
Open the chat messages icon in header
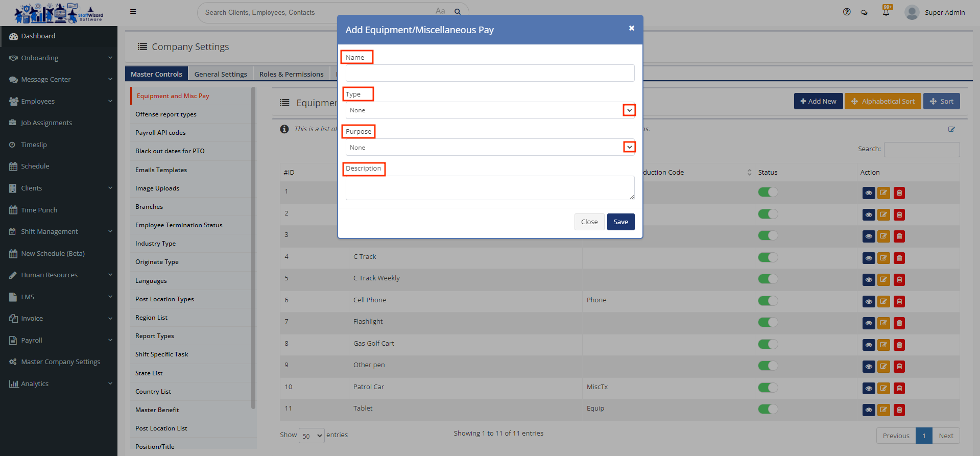coord(864,12)
